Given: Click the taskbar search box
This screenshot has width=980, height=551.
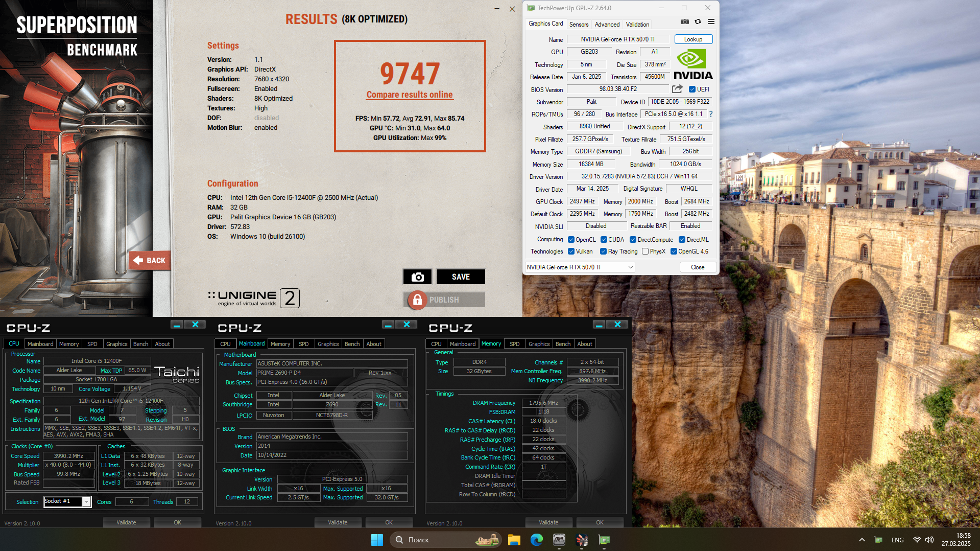Looking at the screenshot, I should pos(444,540).
